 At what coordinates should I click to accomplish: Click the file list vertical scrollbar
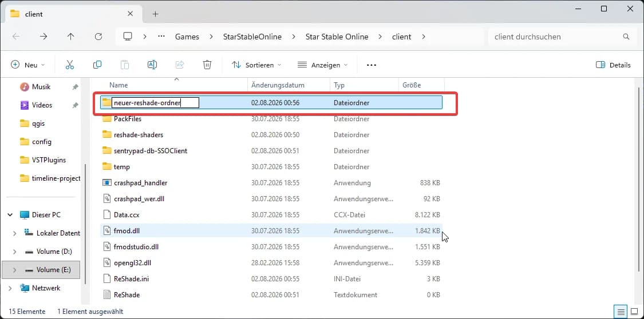pyautogui.click(x=639, y=179)
